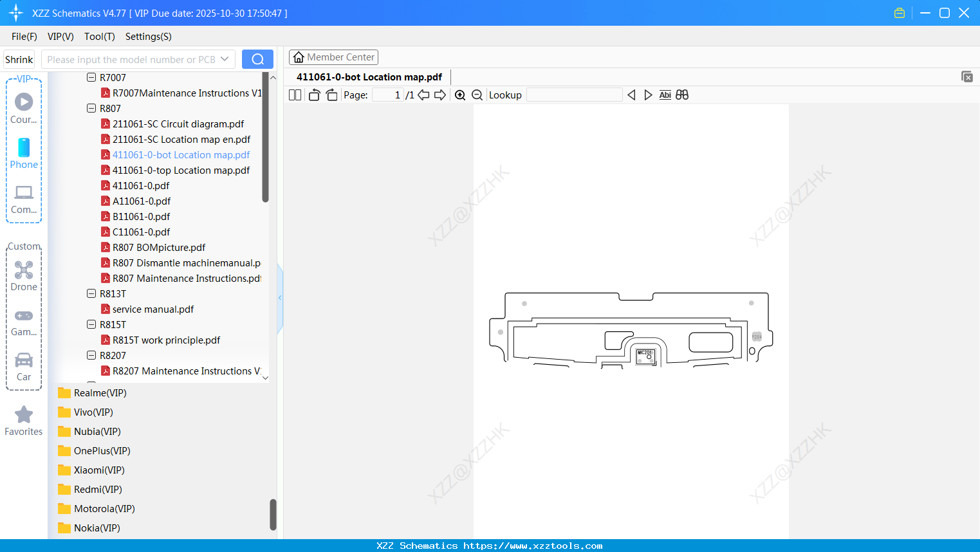Viewport: 980px width, 552px height.
Task: Open the model number dropdown
Action: pos(225,59)
